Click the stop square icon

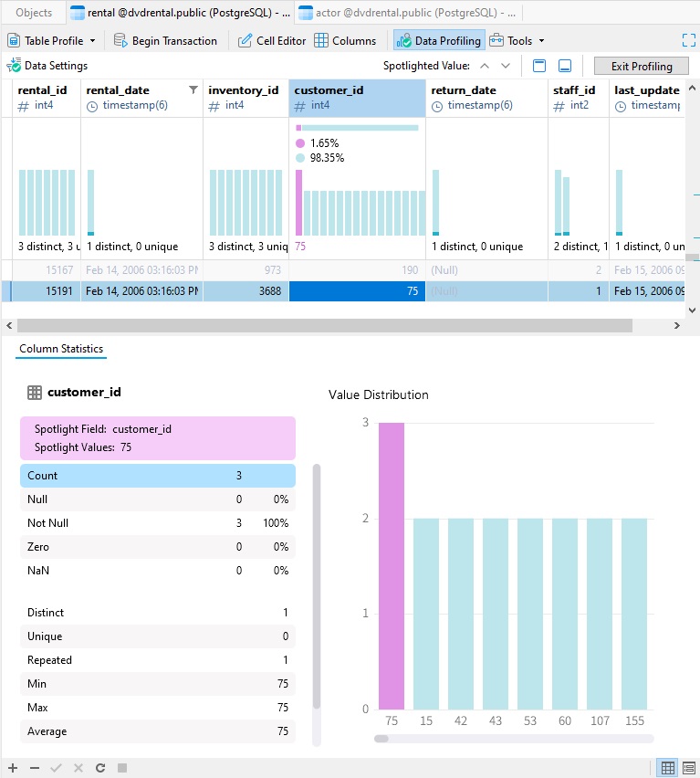[122, 768]
